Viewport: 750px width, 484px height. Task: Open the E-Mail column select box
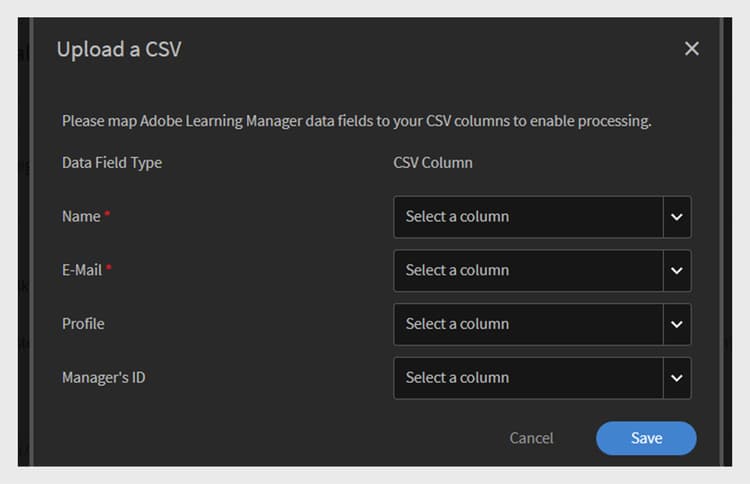tap(528, 271)
